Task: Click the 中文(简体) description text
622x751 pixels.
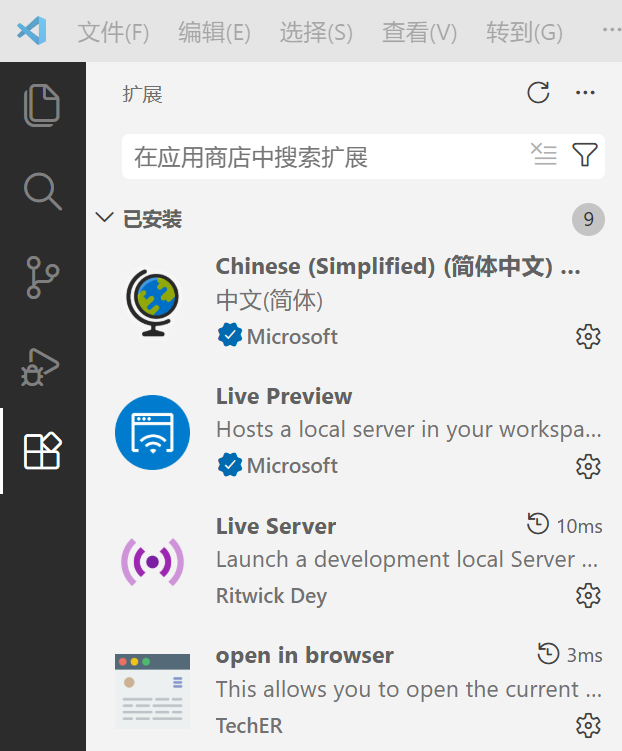Action: tap(269, 301)
